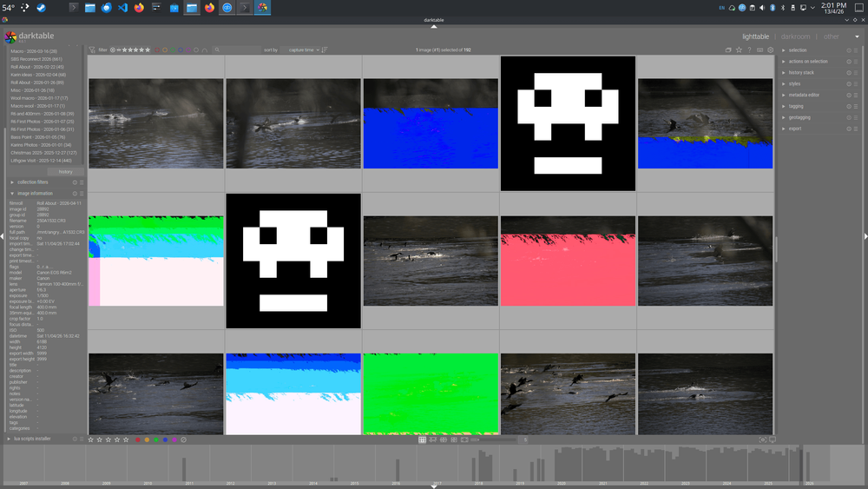Toggle focus peaking icon at bottom right
Image resolution: width=868 pixels, height=489 pixels.
pyautogui.click(x=763, y=439)
